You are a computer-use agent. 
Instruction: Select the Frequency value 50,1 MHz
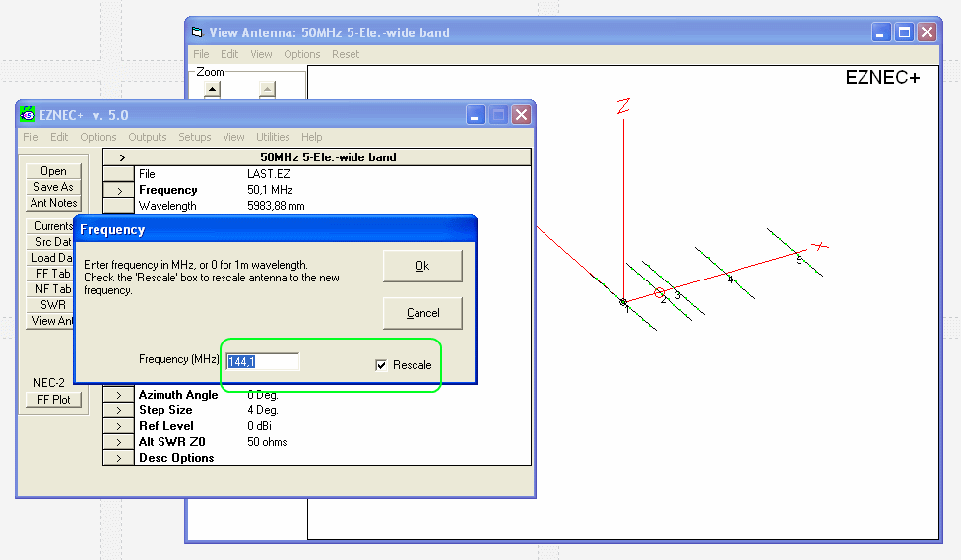[270, 190]
